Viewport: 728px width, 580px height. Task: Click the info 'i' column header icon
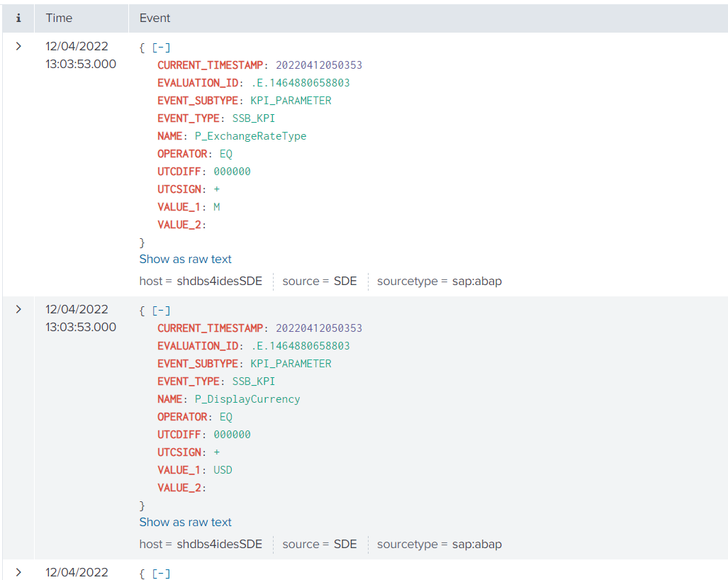[x=18, y=18]
